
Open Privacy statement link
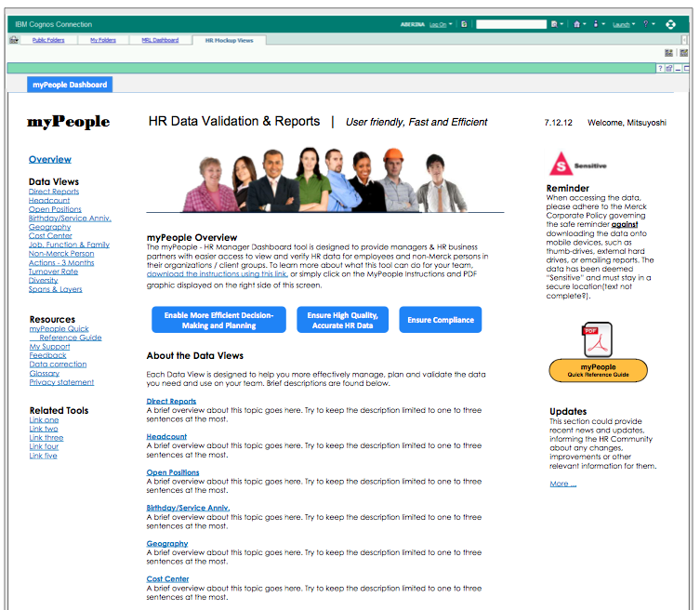61,382
